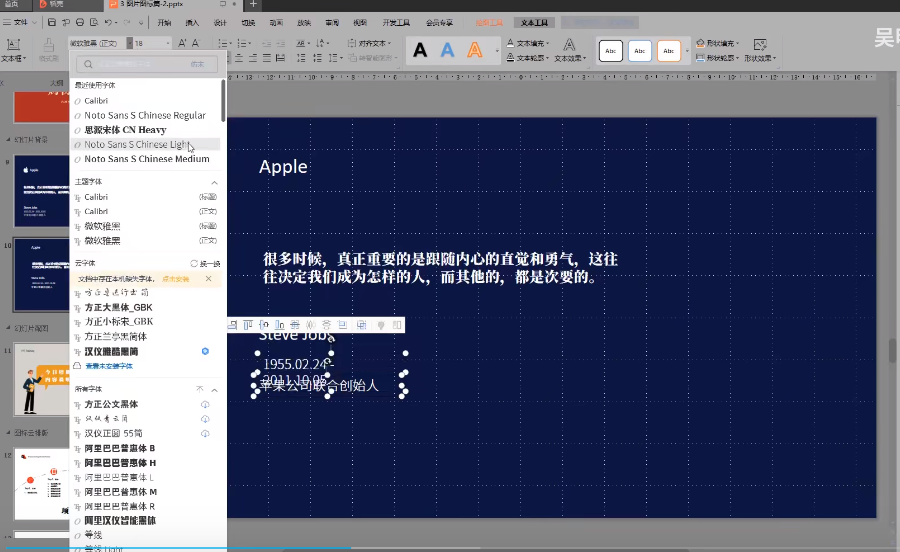Apply the black bordered Abc shape style
This screenshot has height=552, width=900.
(611, 51)
